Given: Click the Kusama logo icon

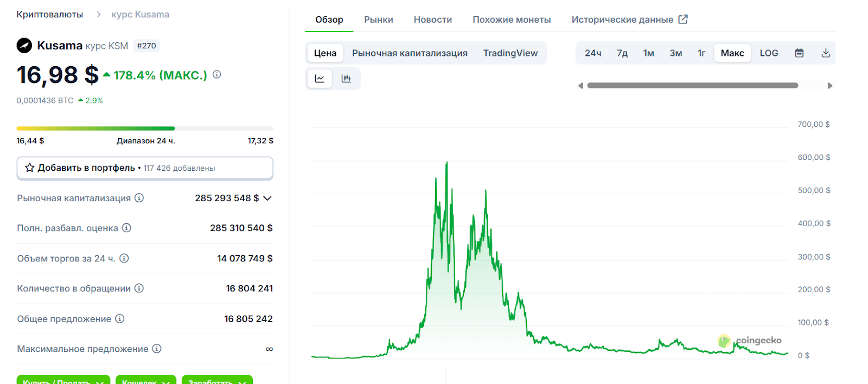Looking at the screenshot, I should click(24, 46).
